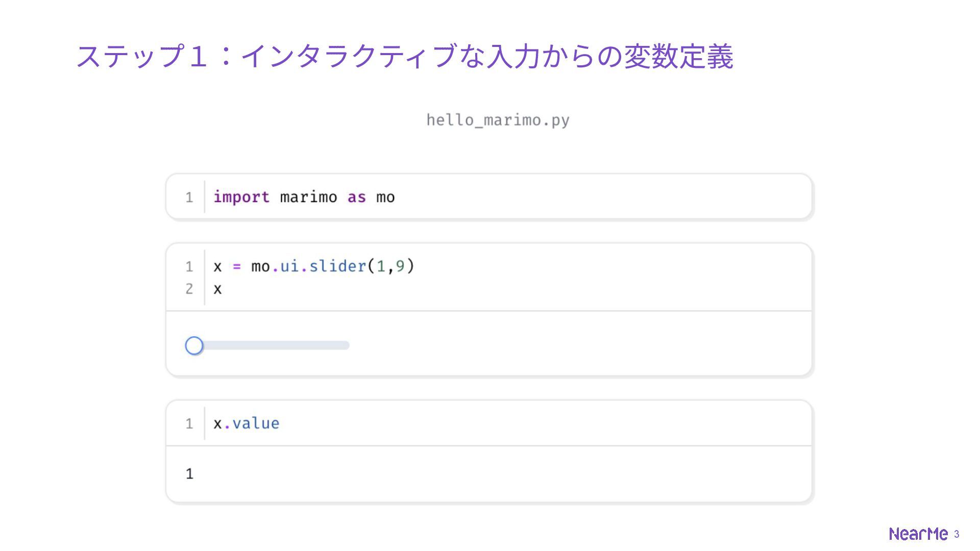Click the "mo" alias ending the import line
The image size is (980, 551).
point(385,197)
